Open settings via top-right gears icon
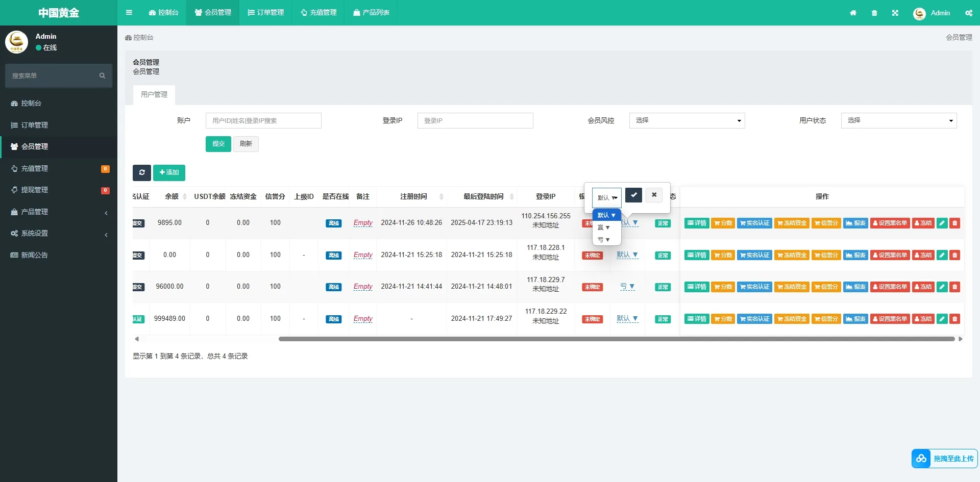Screen dimensions: 980x482 coord(968,13)
